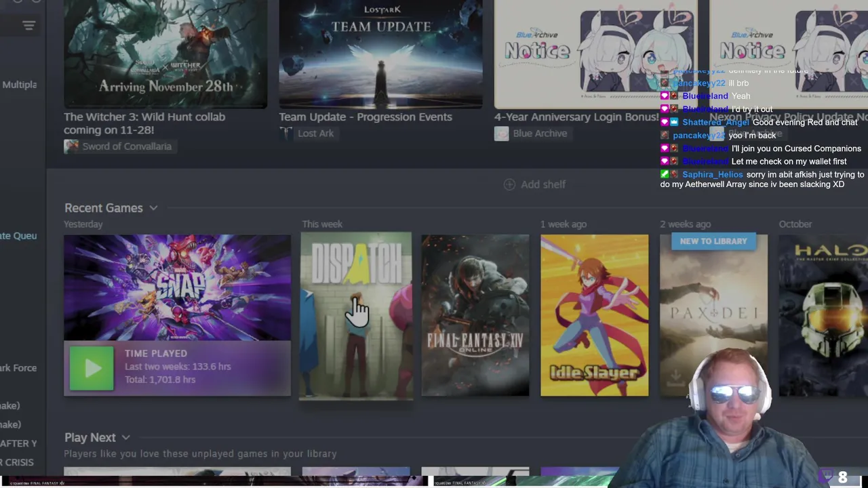Click the 1 week ago timeline label

pyautogui.click(x=564, y=224)
